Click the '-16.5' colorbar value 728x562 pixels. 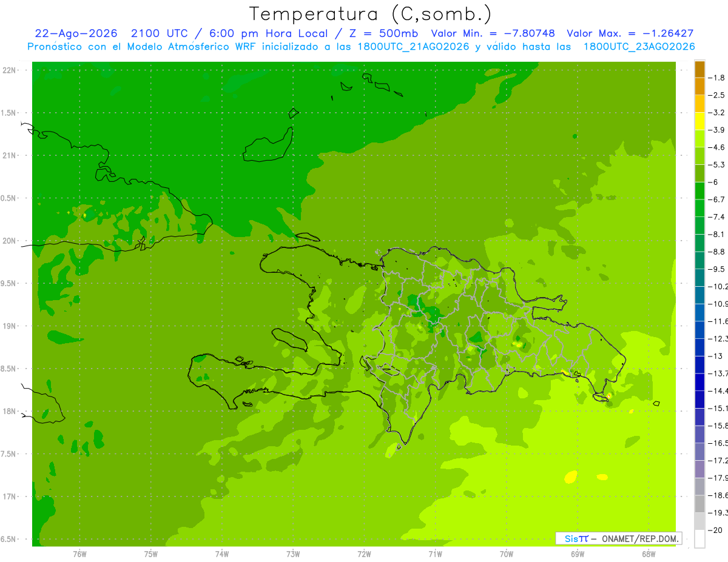coord(718,443)
